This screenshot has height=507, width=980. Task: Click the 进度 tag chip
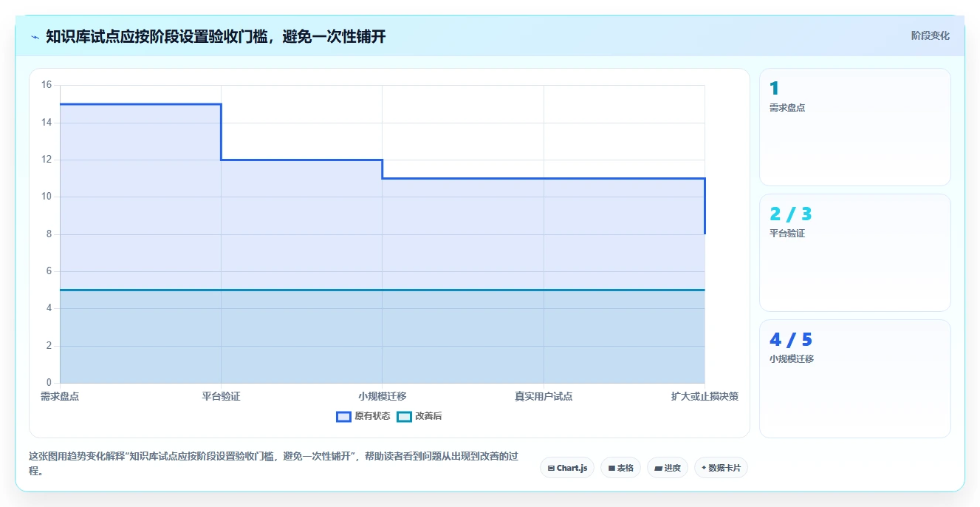(x=668, y=468)
